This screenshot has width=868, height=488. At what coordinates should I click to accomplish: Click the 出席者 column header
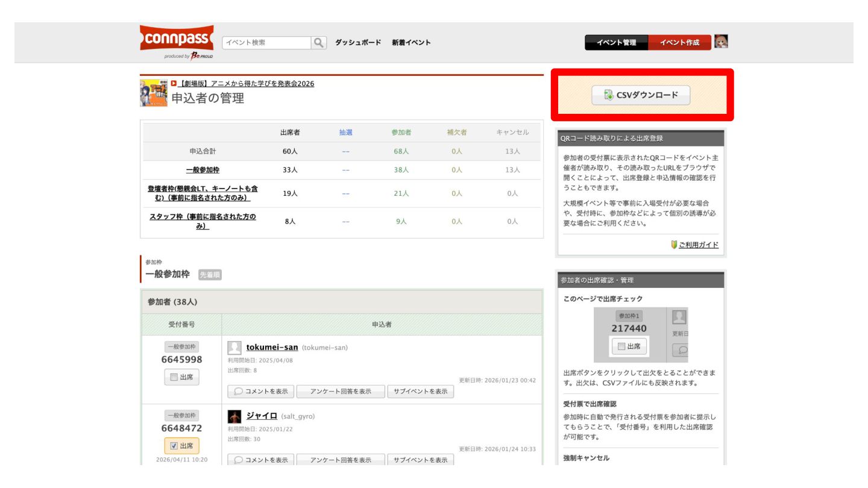click(290, 133)
